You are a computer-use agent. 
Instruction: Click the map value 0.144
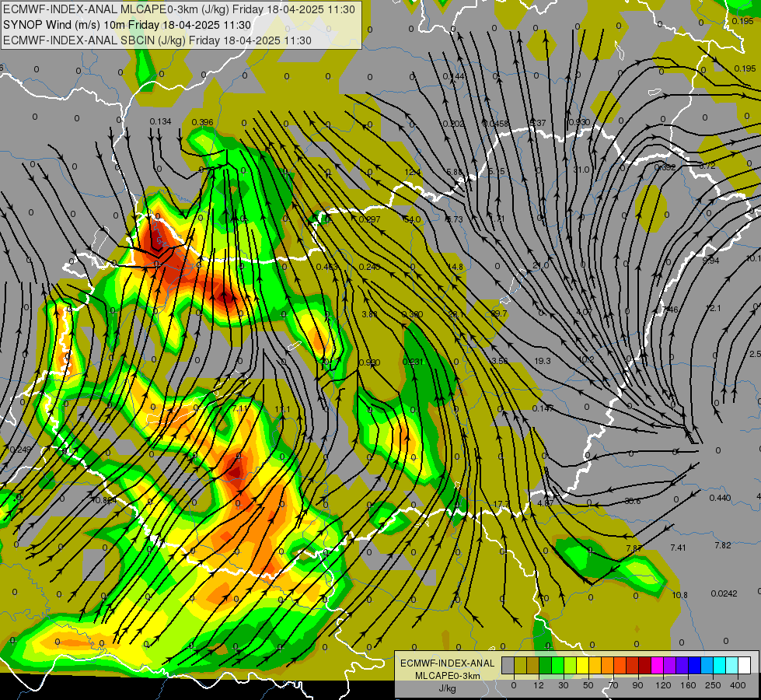453,77
